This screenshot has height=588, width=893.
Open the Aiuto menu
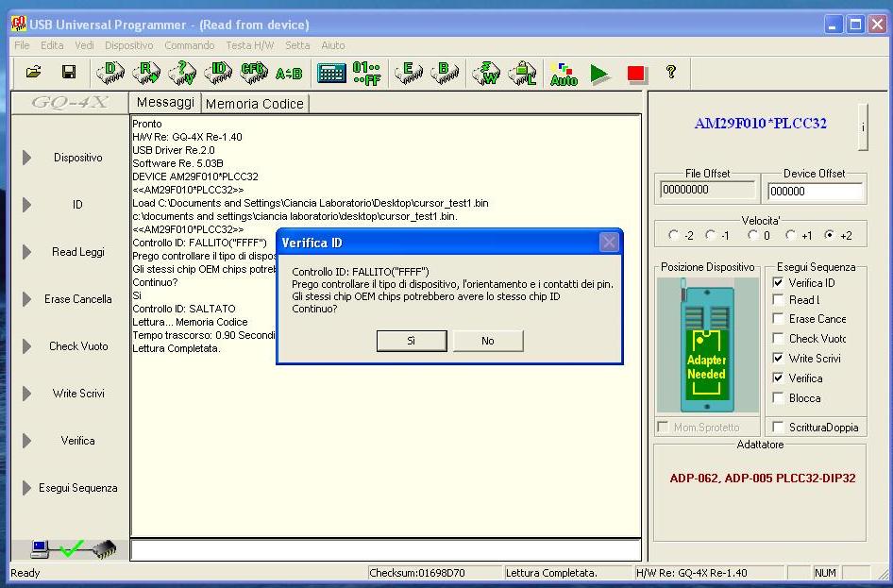coord(333,45)
